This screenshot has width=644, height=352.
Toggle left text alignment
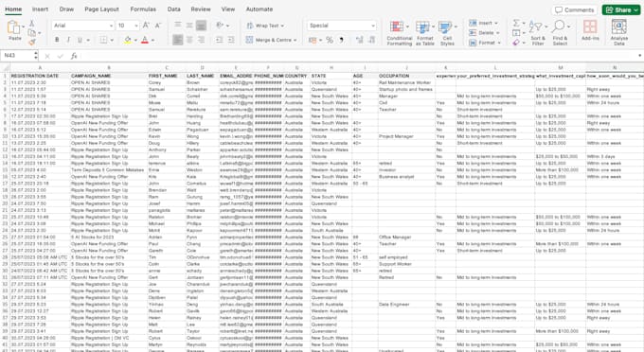pos(178,40)
